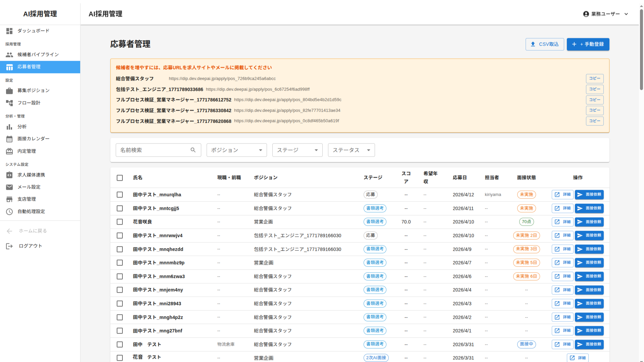Click the 自動処理設定 clock icon
This screenshot has width=644, height=362.
point(10,211)
